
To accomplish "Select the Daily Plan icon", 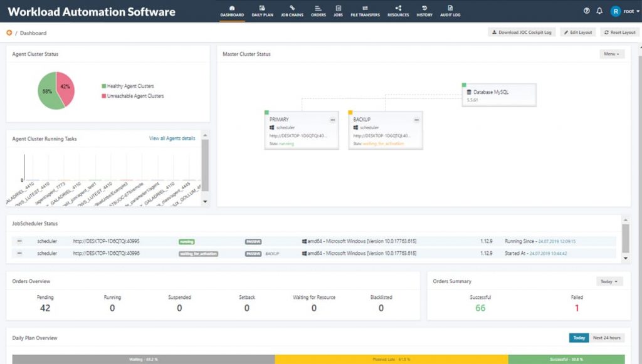I will coord(261,9).
